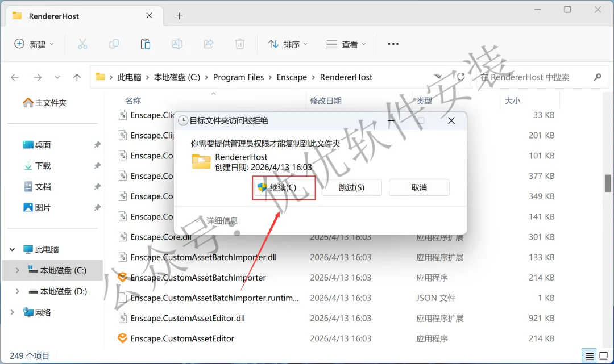Refresh the RendererHost folder view
This screenshot has height=364, width=614.
[461, 77]
